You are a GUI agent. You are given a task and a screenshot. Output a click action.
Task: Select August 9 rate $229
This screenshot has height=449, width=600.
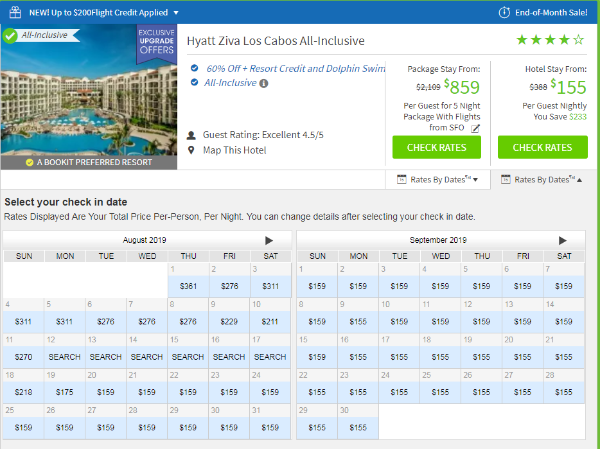(x=229, y=322)
